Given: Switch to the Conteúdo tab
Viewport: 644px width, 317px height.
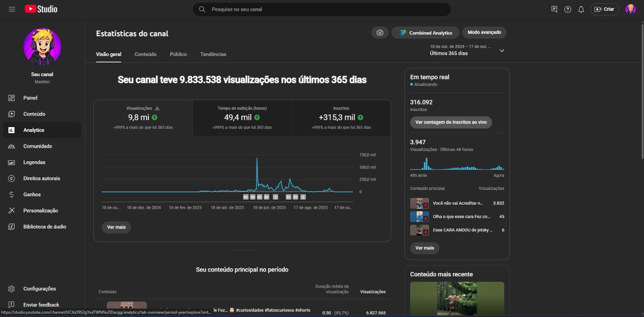Looking at the screenshot, I should 145,54.
